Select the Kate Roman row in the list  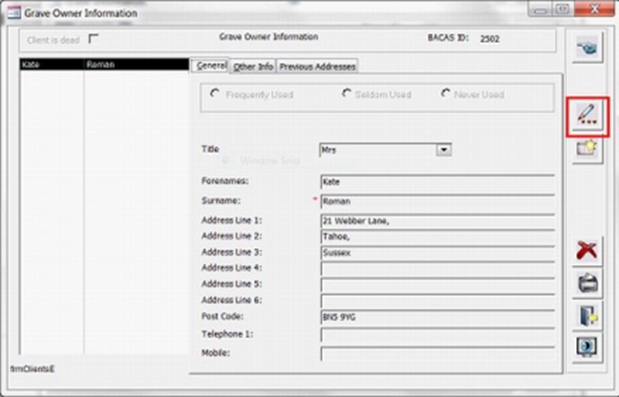[x=104, y=65]
